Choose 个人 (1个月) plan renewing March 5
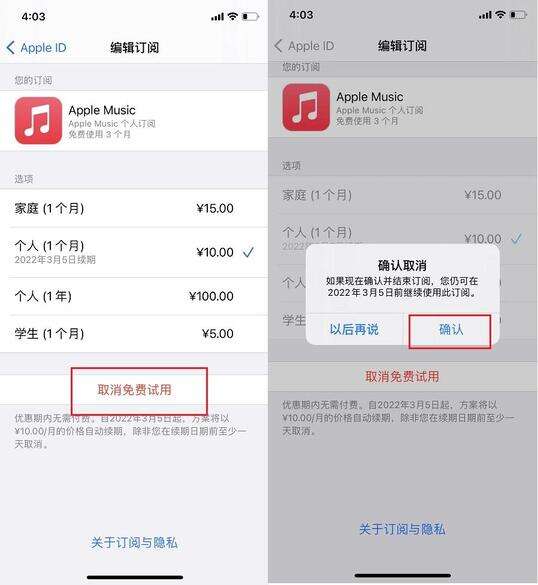 tap(134, 252)
